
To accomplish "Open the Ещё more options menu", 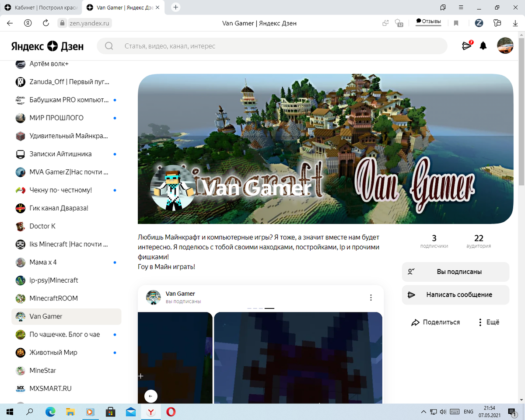I will pyautogui.click(x=489, y=322).
